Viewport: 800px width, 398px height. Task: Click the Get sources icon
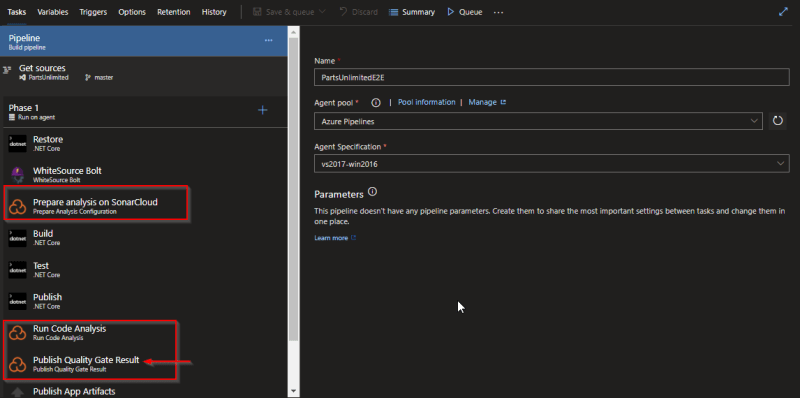click(x=7, y=70)
